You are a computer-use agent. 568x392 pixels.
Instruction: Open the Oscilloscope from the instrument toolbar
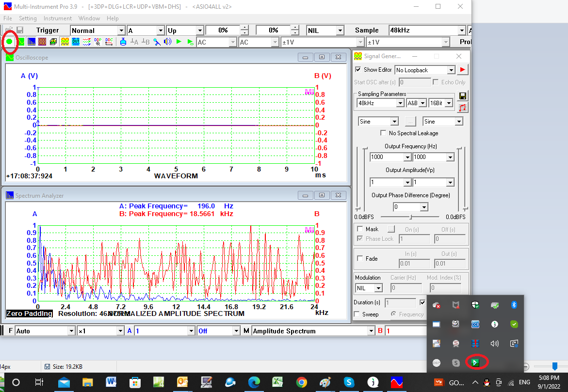pyautogui.click(x=21, y=42)
